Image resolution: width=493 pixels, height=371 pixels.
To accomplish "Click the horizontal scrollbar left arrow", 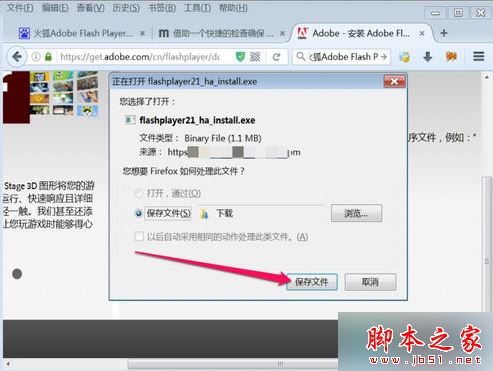I will [x=8, y=364].
